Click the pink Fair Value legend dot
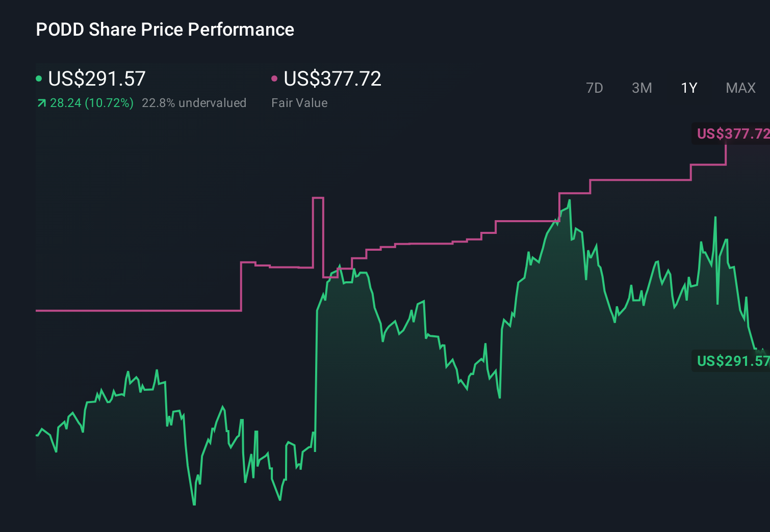Viewport: 770px width, 532px height. click(x=275, y=78)
